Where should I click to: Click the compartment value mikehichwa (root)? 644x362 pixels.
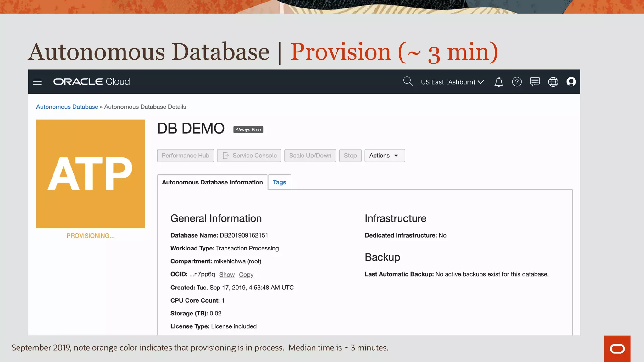[237, 261]
